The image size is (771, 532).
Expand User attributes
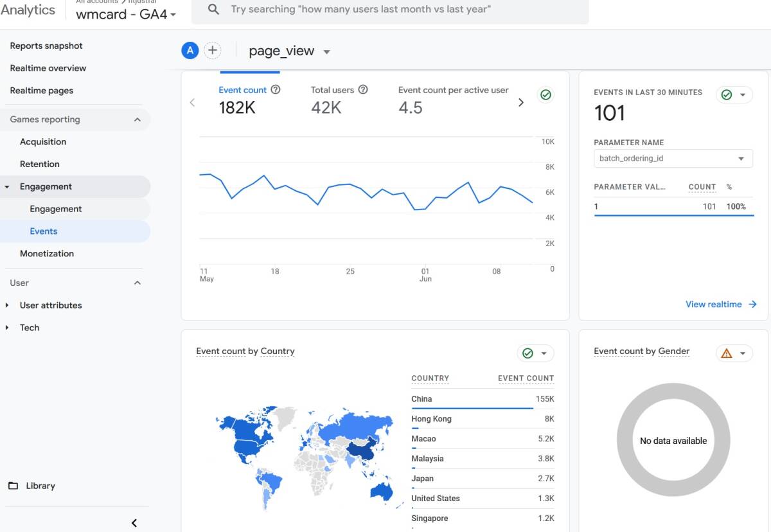(7, 305)
